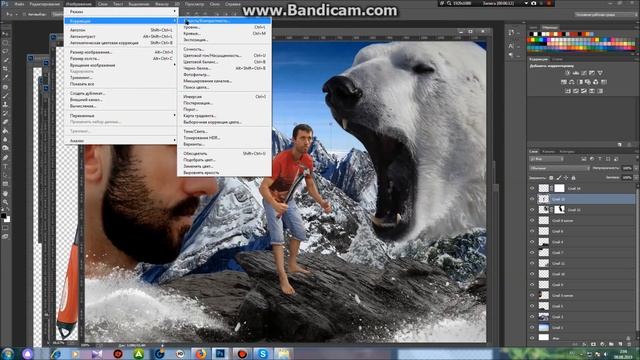This screenshot has height=360, width=640.
Task: Click the selected layer's thumbnail
Action: point(544,199)
